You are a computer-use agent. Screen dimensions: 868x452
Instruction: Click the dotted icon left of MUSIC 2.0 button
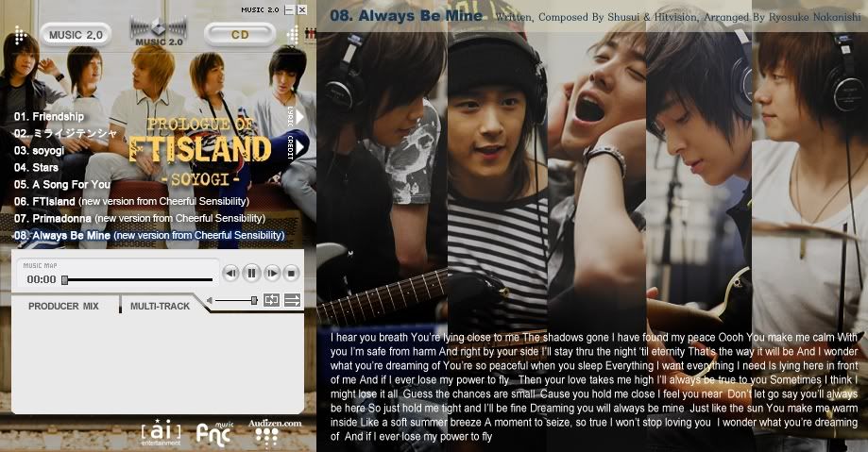click(x=21, y=35)
